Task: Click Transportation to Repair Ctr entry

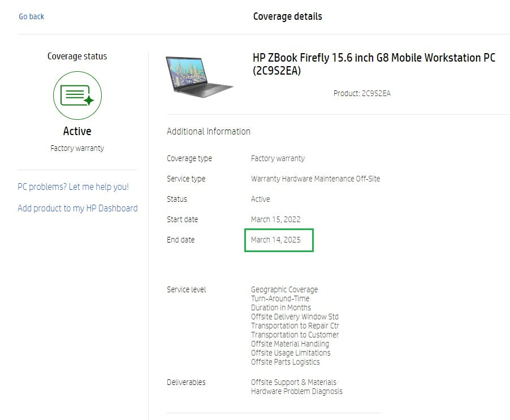Action: tap(295, 326)
